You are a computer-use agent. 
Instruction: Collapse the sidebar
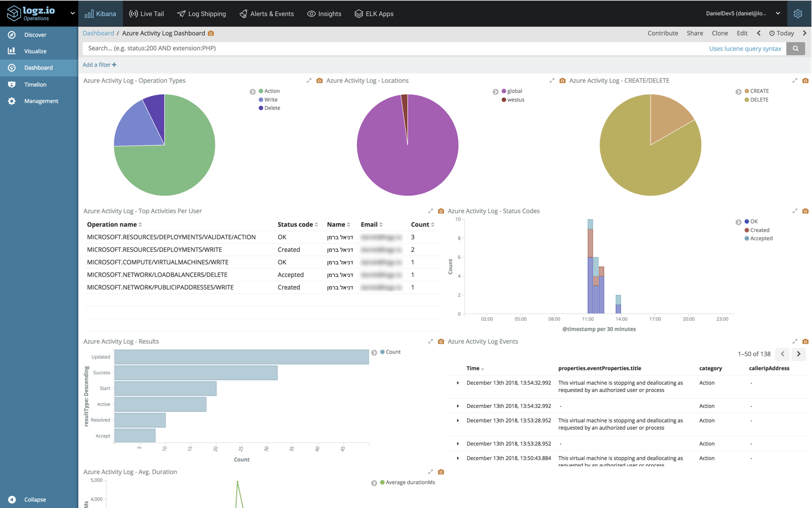click(x=35, y=499)
